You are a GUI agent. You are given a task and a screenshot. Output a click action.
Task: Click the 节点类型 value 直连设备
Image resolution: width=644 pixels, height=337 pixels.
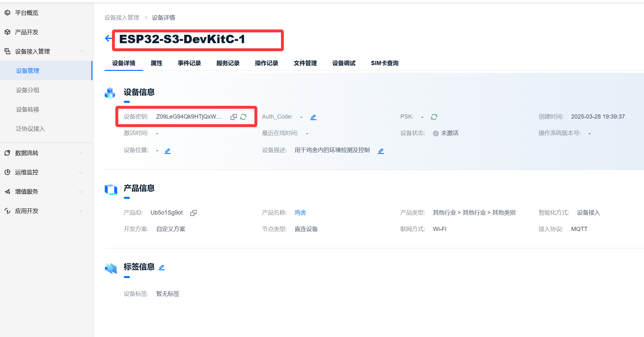tap(306, 229)
